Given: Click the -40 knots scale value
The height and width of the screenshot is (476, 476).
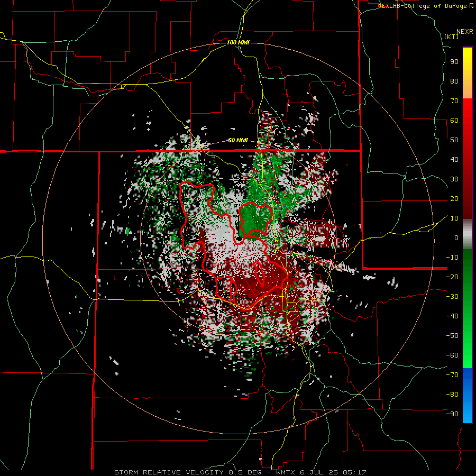Looking at the screenshot, I should click(452, 316).
